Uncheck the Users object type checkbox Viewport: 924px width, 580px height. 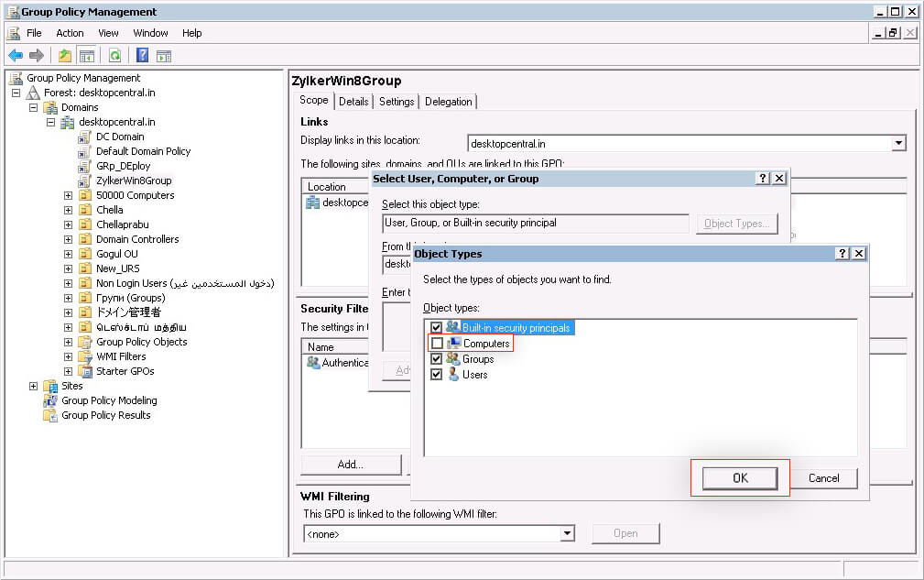tap(436, 374)
